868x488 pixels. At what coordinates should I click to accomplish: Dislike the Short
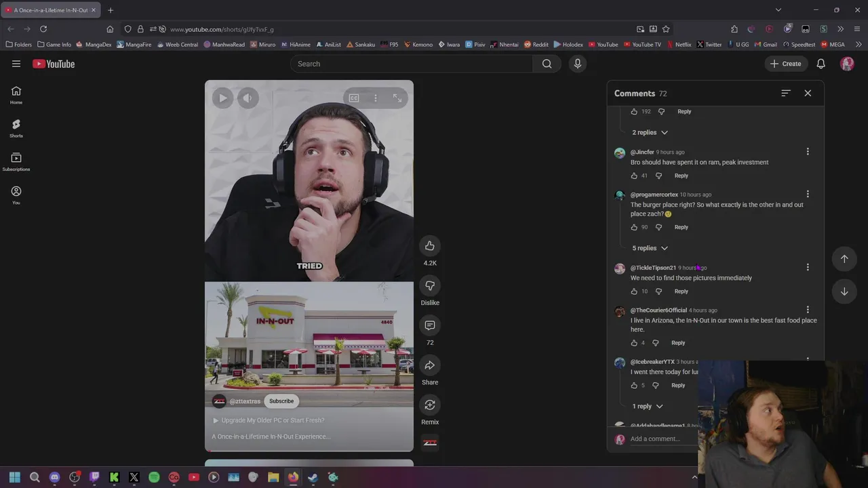[x=430, y=285]
